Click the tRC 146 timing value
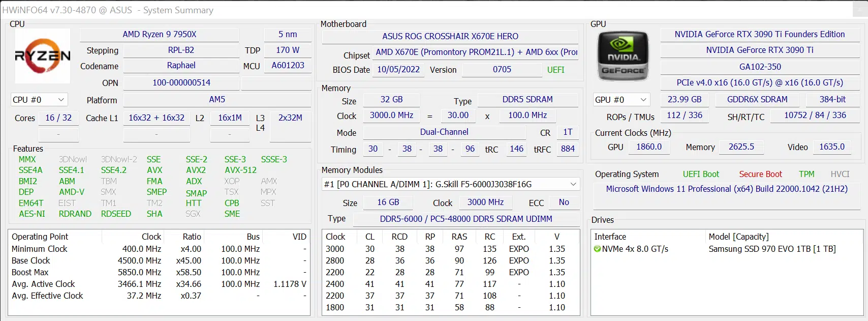The width and height of the screenshot is (868, 321). tap(516, 149)
